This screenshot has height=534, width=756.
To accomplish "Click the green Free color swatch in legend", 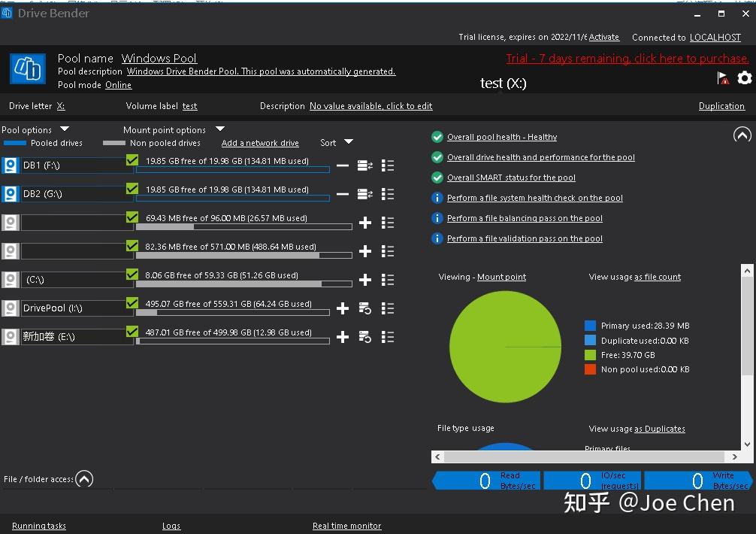I will [590, 355].
